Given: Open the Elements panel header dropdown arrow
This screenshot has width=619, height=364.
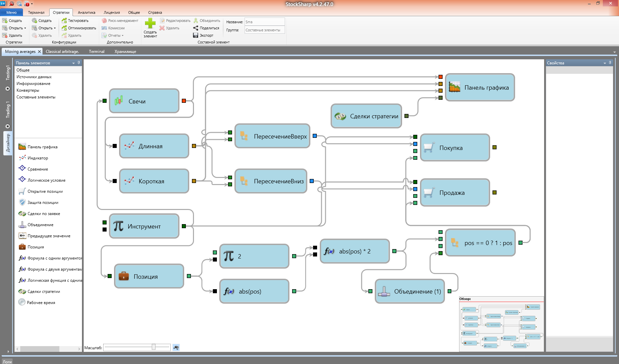Looking at the screenshot, I should [74, 63].
